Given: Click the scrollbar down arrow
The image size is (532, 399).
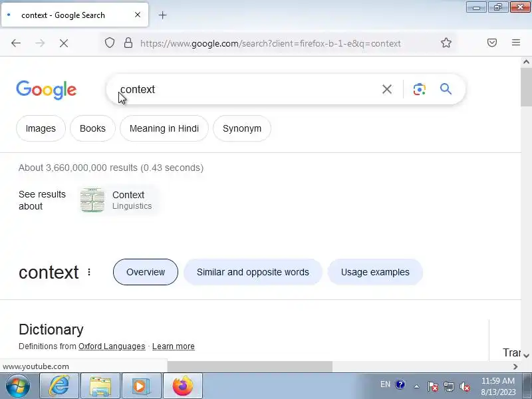Looking at the screenshot, I should pyautogui.click(x=526, y=356).
